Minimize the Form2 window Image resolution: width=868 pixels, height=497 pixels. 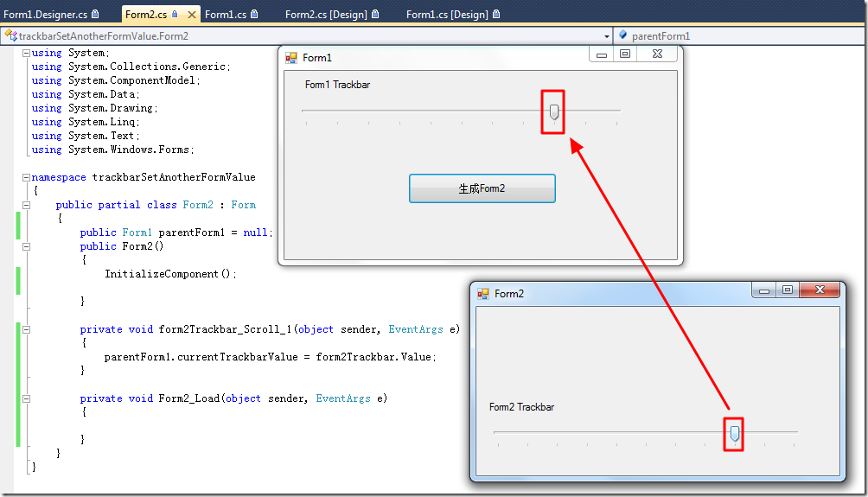pyautogui.click(x=764, y=290)
